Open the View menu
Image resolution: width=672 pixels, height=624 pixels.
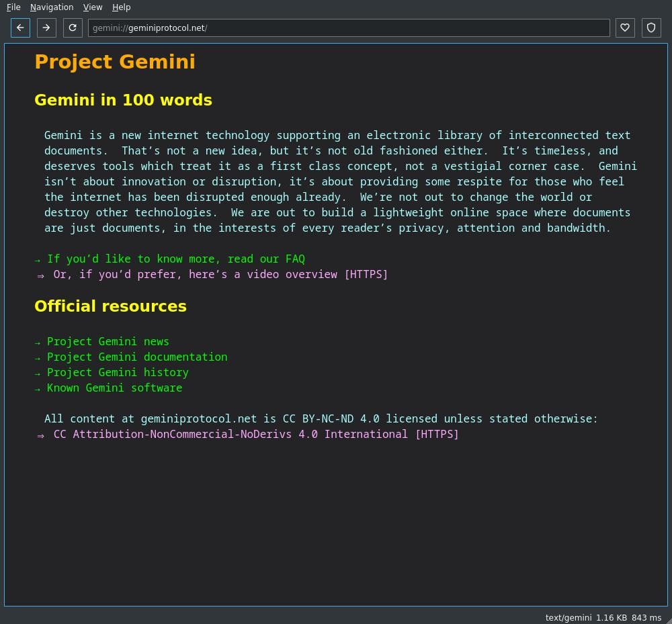tap(93, 7)
